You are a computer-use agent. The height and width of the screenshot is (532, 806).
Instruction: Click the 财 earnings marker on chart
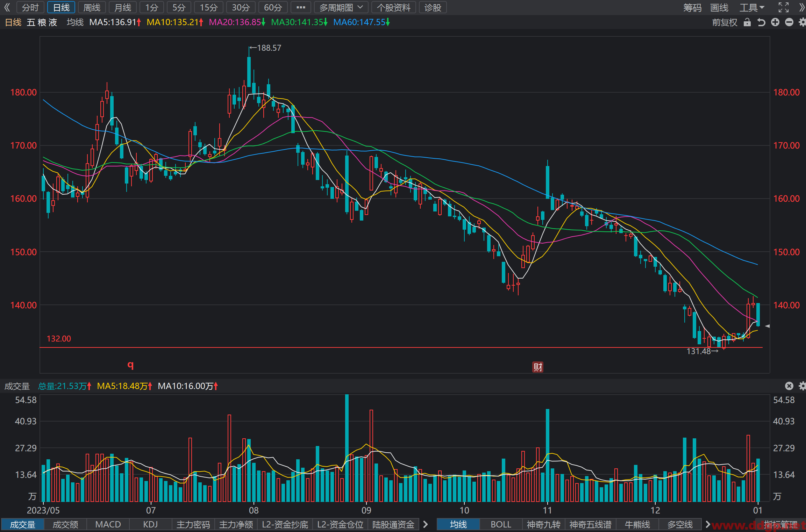pyautogui.click(x=538, y=367)
